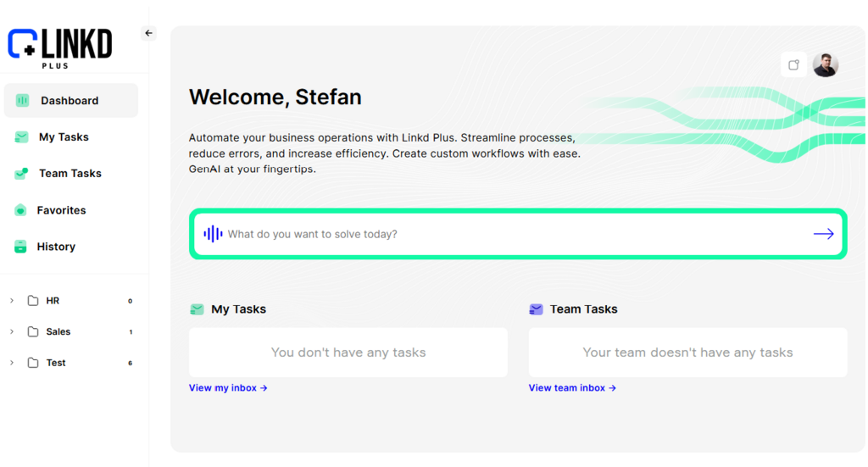Click the voice waveform icon in search box
868x467 pixels.
[x=213, y=234]
